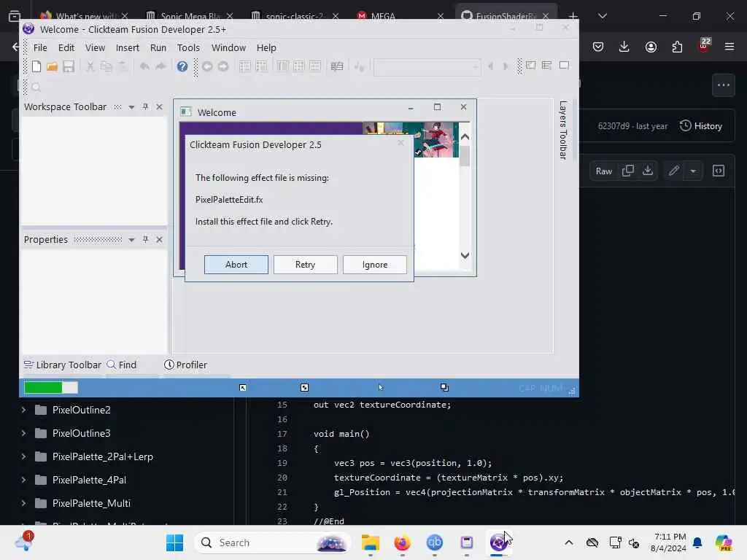The image size is (747, 560).
Task: Click the pencil edit file icon
Action: point(673,171)
